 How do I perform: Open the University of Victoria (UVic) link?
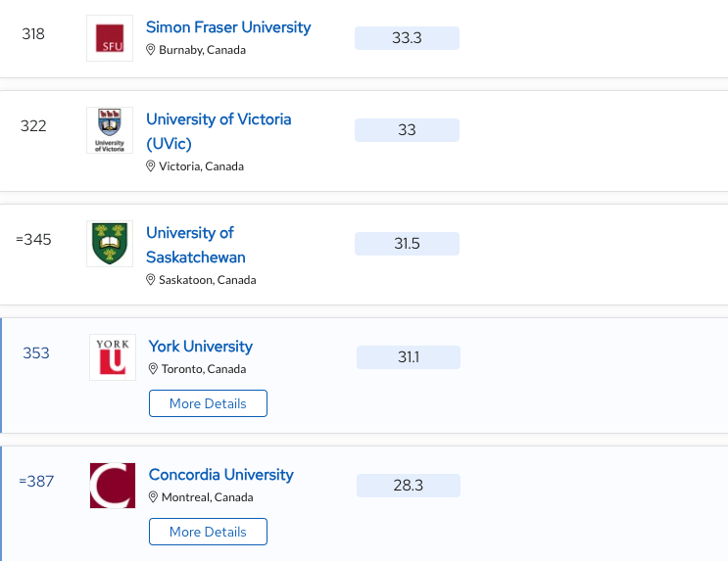point(218,119)
